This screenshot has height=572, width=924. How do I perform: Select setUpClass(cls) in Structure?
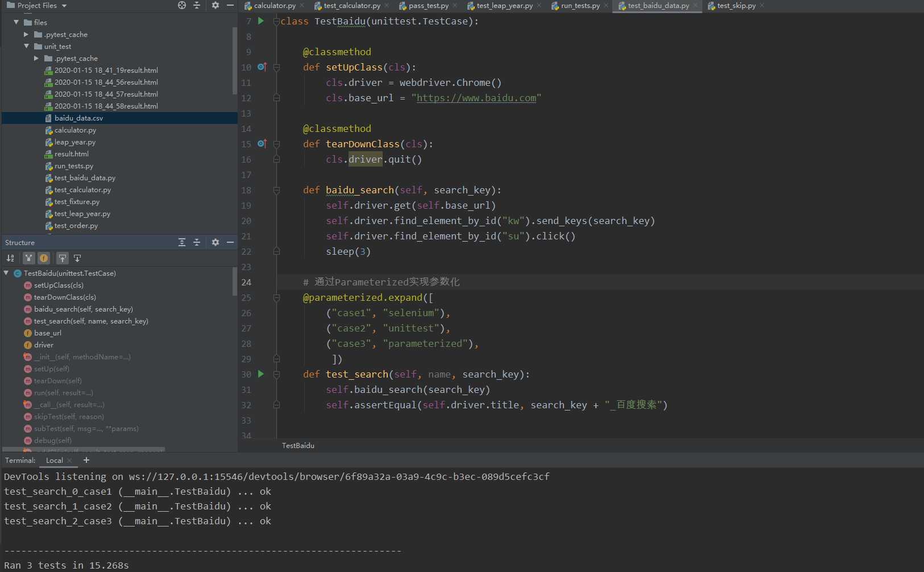(x=59, y=285)
